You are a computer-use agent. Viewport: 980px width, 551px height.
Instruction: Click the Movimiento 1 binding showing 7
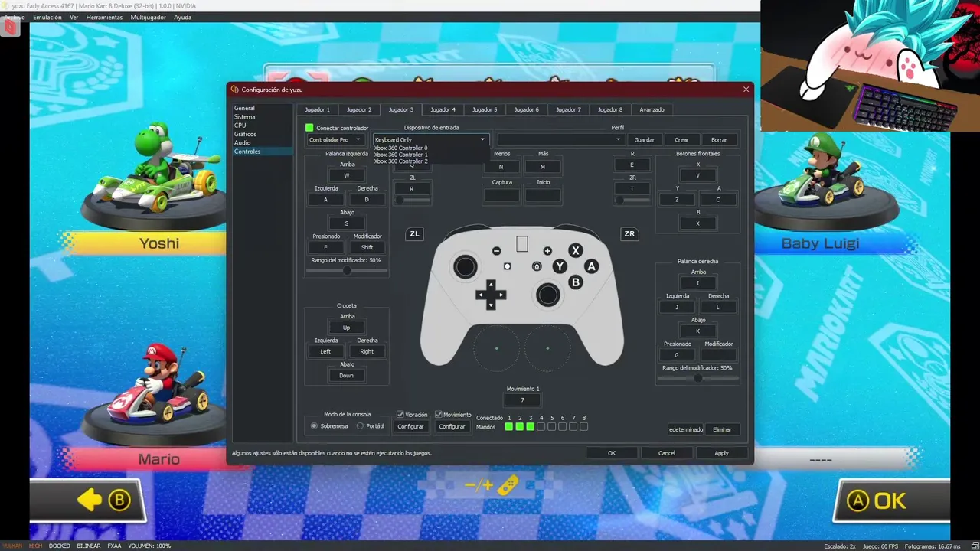522,400
